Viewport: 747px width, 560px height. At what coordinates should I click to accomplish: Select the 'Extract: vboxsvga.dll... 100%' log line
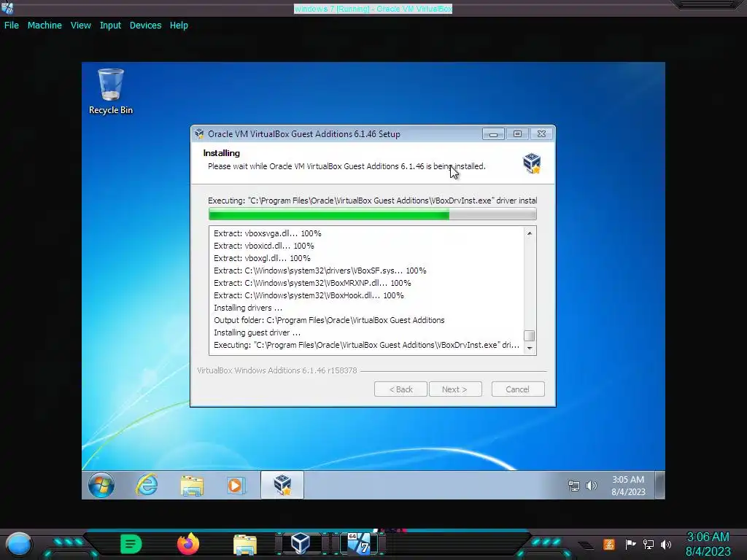(268, 233)
